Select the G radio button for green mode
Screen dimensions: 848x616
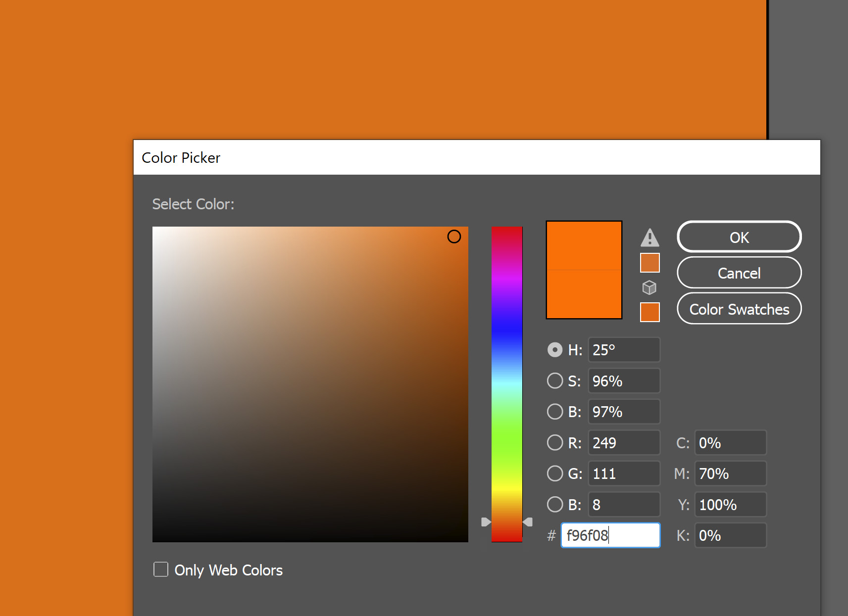point(555,474)
